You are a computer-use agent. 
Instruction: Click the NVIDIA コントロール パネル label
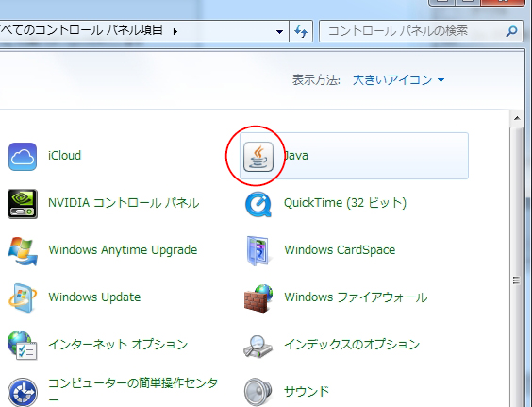(x=124, y=203)
